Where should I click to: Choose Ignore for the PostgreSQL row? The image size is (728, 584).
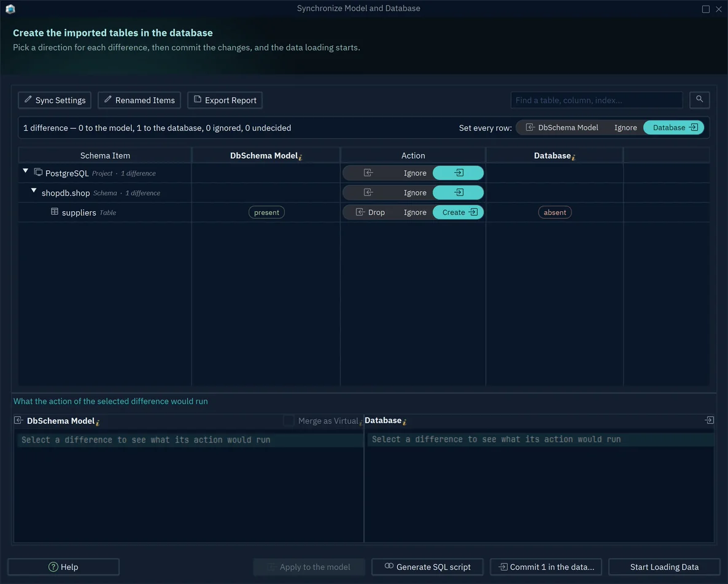[x=414, y=173]
